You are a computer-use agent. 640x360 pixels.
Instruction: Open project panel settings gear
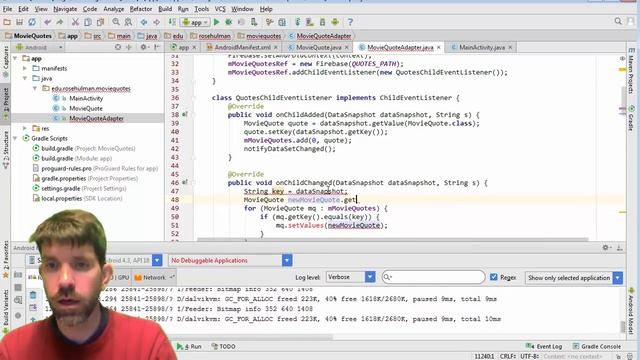(143, 47)
